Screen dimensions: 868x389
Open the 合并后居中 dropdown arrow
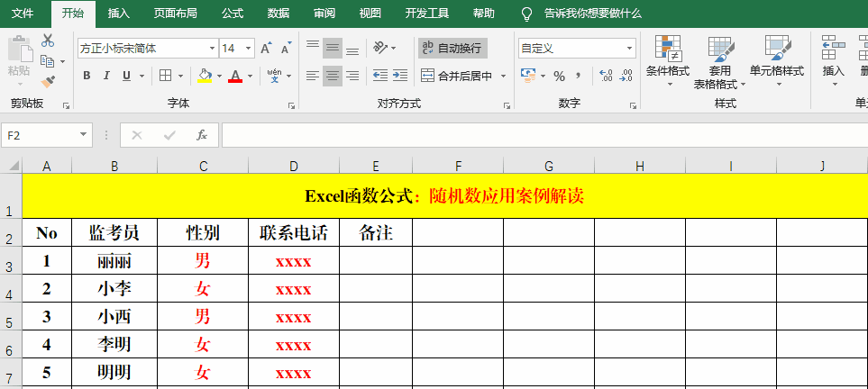(503, 76)
